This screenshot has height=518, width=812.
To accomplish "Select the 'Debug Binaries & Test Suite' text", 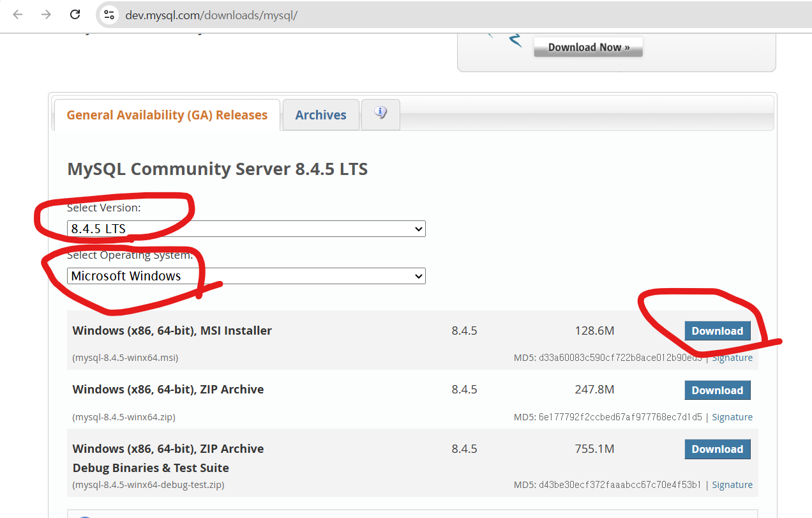I will (151, 468).
